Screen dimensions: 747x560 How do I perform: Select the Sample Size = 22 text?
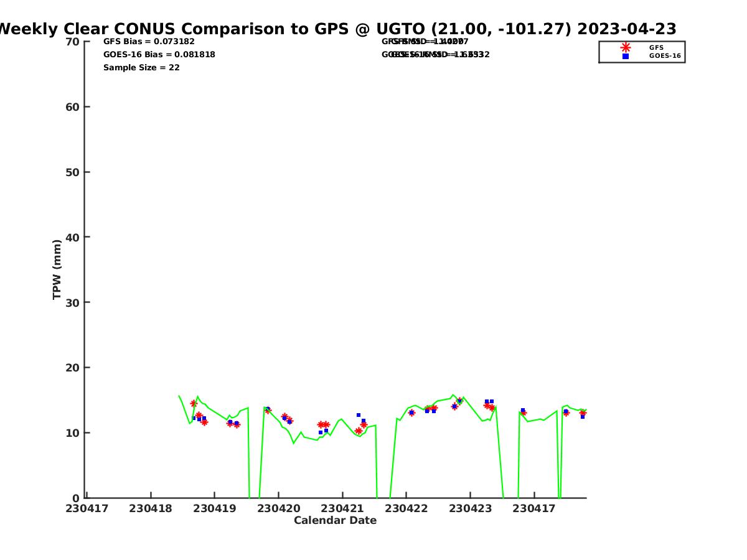pyautogui.click(x=141, y=67)
